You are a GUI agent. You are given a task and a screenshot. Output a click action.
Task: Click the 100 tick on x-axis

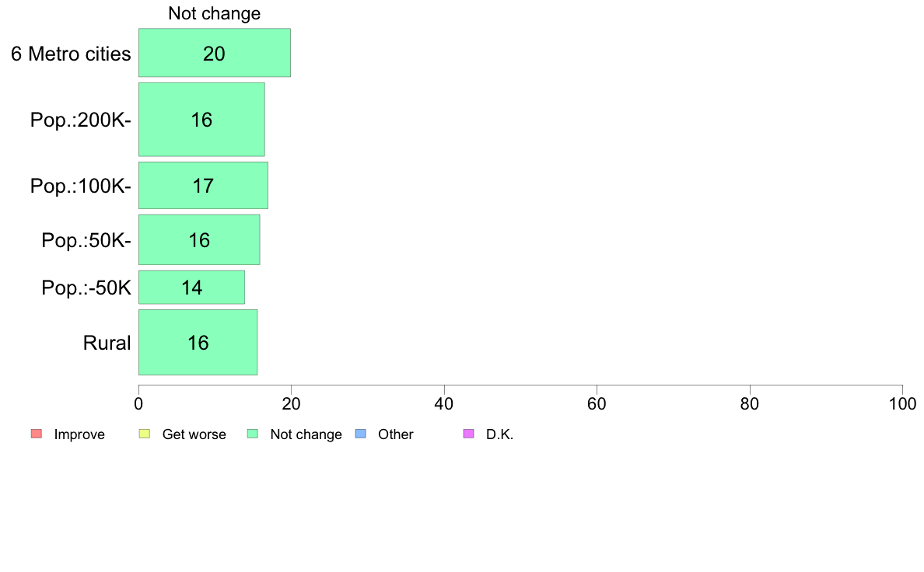pos(902,403)
